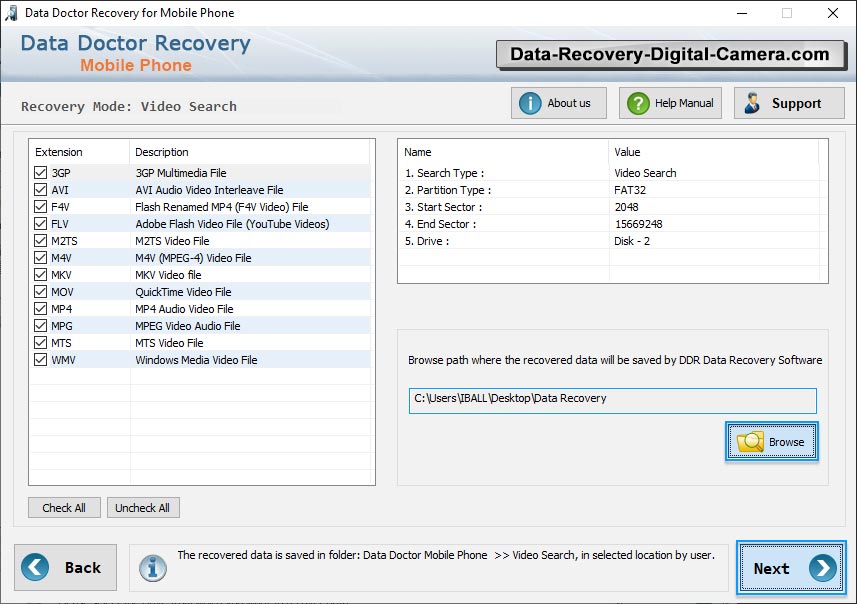Click the blue info icon on About us
The height and width of the screenshot is (604, 857).
click(x=530, y=103)
